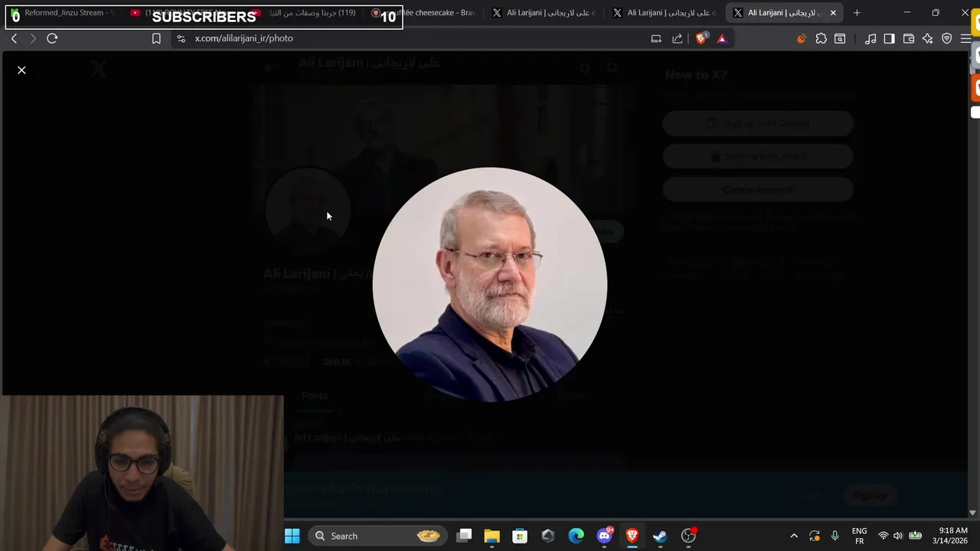Open a new browser tab
The width and height of the screenshot is (980, 551).
857,13
